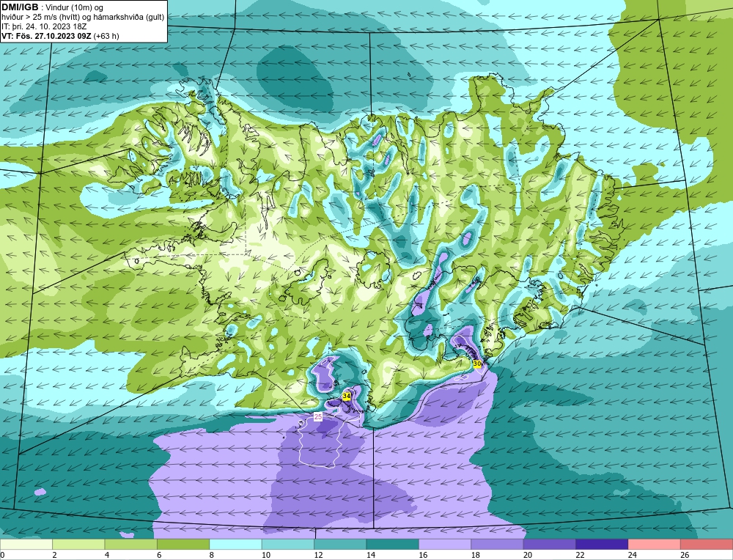Click the yellow peak-gust marker labeled 30
The width and height of the screenshot is (733, 560).
pos(477,364)
